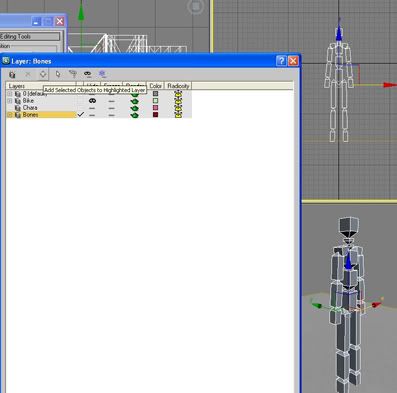The width and height of the screenshot is (397, 393).
Task: Maximize the background Editing Tools window
Action: click(48, 22)
